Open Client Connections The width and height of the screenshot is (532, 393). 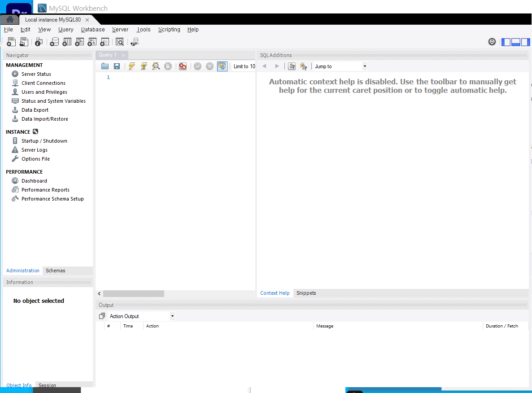pyautogui.click(x=44, y=83)
